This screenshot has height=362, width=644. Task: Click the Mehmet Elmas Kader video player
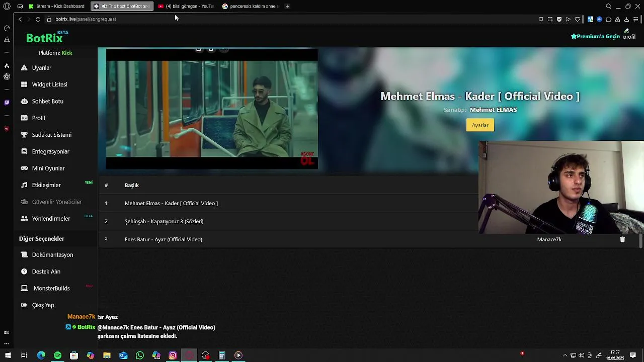point(212,109)
